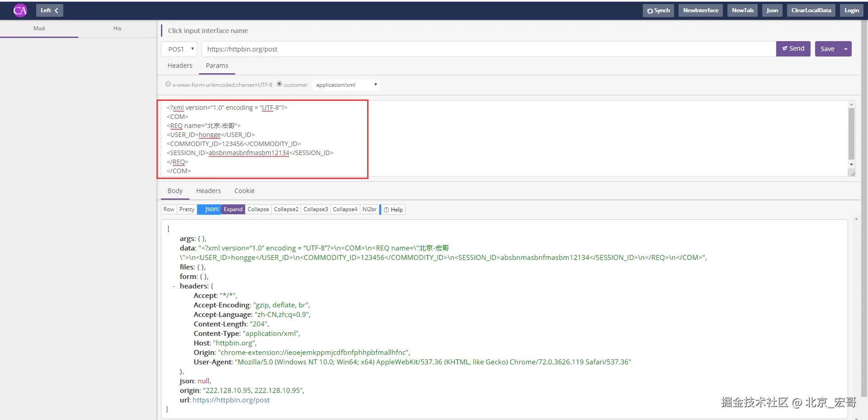Click the Accept-Encoding value "gzip, deflate, br"
This screenshot has height=420, width=868.
(x=280, y=305)
